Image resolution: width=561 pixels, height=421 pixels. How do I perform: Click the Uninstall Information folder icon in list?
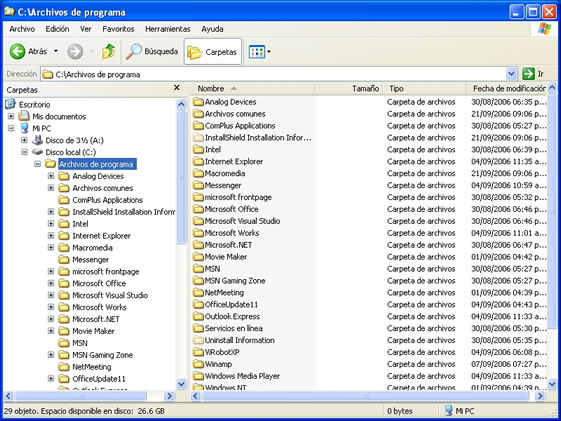click(198, 340)
